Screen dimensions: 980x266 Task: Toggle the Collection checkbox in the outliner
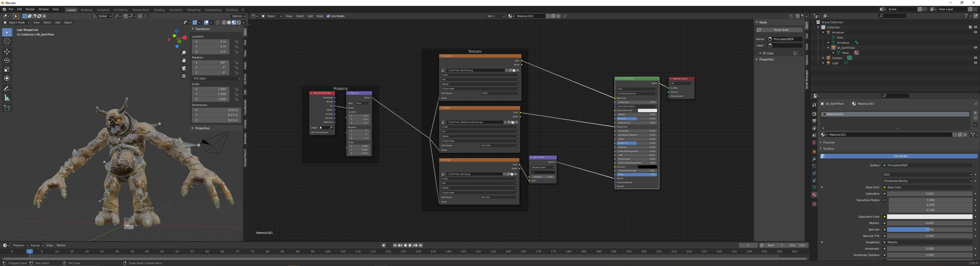pyautogui.click(x=971, y=27)
